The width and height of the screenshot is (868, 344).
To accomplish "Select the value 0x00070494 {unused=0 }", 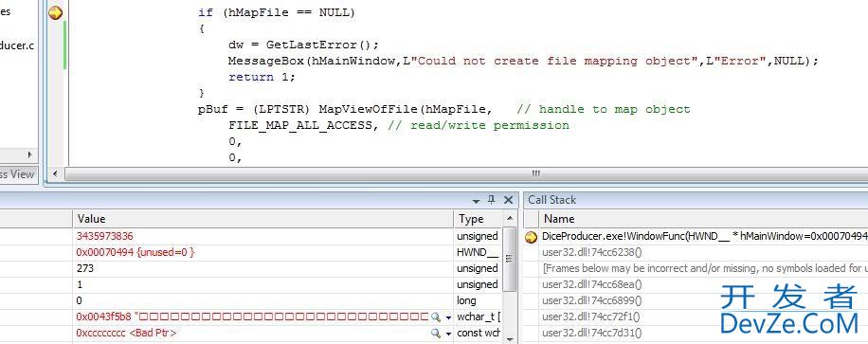I will 136,252.
